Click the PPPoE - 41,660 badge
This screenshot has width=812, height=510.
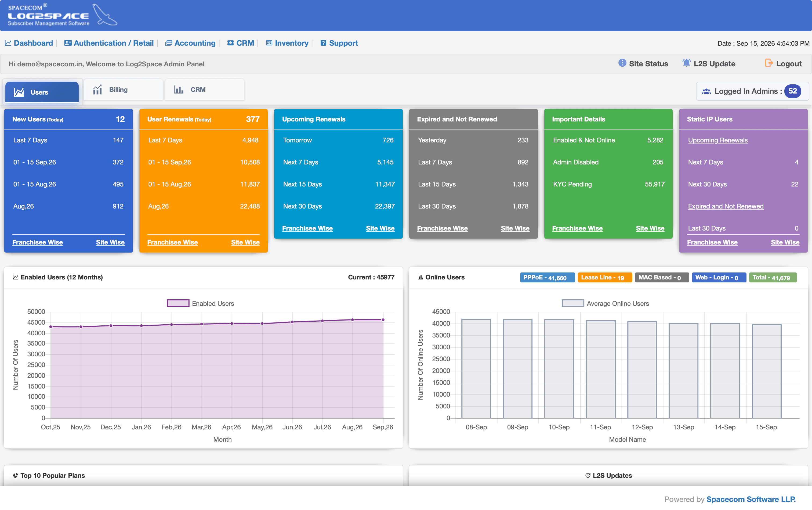point(547,278)
